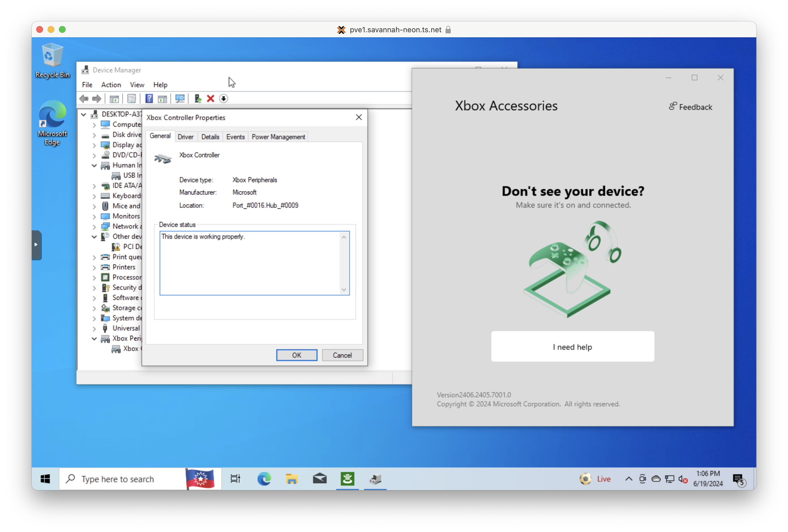
Task: Open the View menu in Device Manager
Action: click(137, 85)
